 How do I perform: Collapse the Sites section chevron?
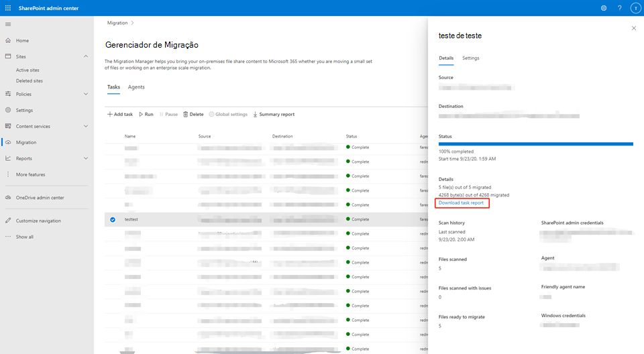[x=86, y=57]
